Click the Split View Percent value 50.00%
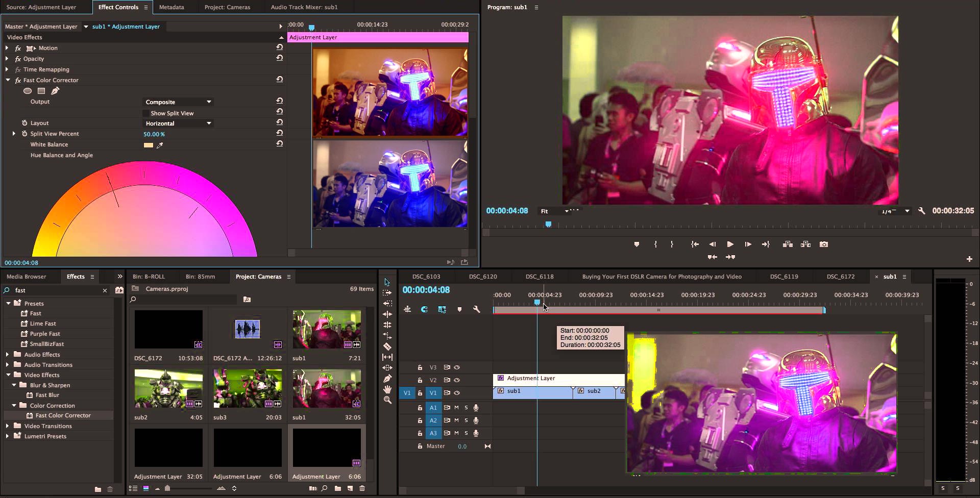 [154, 134]
